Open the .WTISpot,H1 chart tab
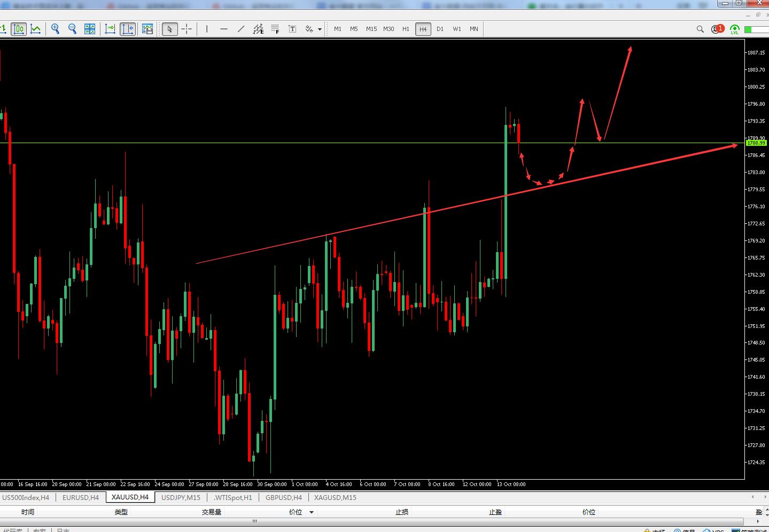The image size is (769, 532). (x=232, y=498)
